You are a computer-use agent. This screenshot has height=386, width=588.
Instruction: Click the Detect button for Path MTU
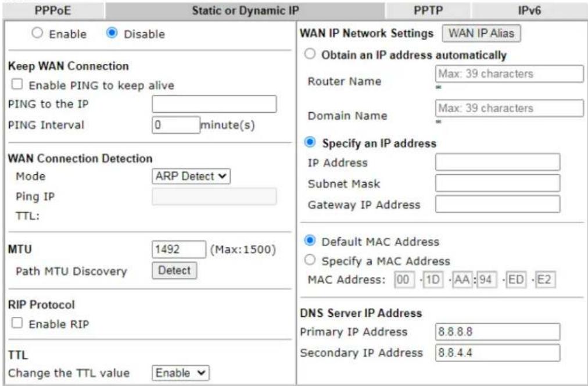[x=174, y=270]
